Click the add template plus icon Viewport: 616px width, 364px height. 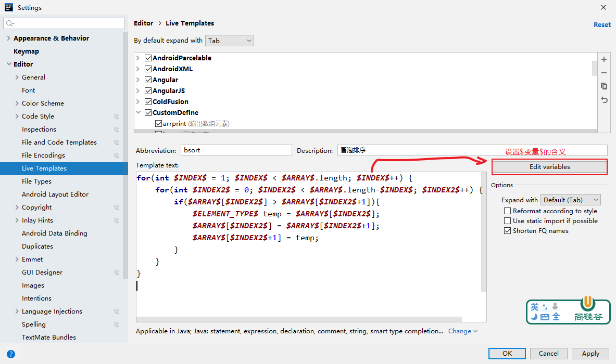(604, 60)
